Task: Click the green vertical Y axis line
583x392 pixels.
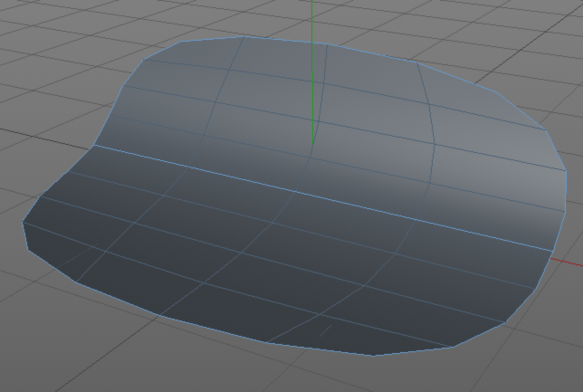Action: coord(312,72)
